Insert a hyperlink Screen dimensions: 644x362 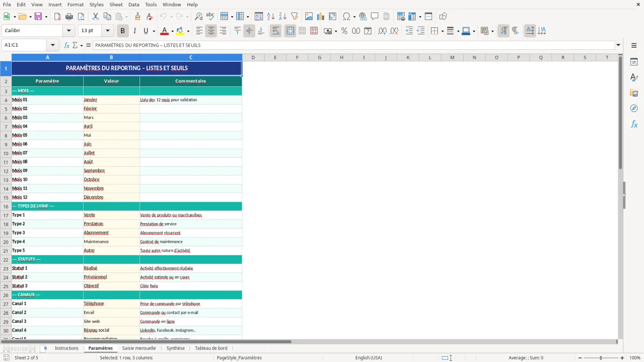coord(363,17)
